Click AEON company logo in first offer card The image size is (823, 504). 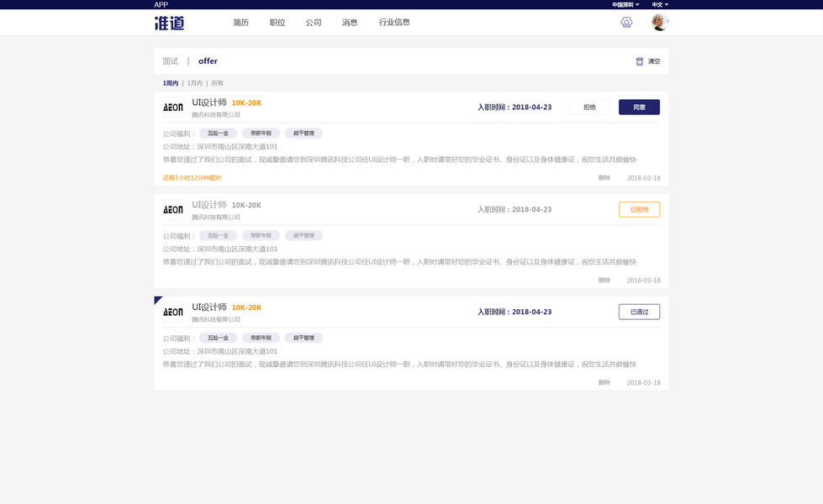tap(173, 107)
